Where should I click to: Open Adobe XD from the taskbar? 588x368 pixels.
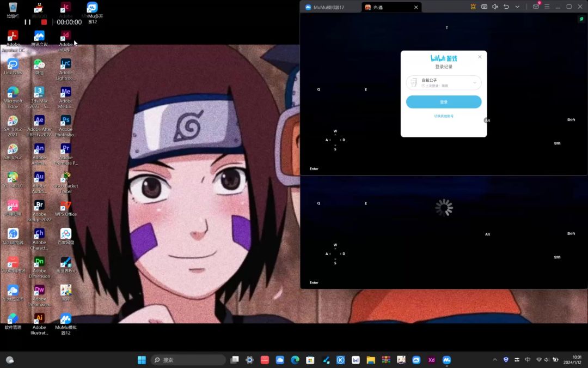432,360
